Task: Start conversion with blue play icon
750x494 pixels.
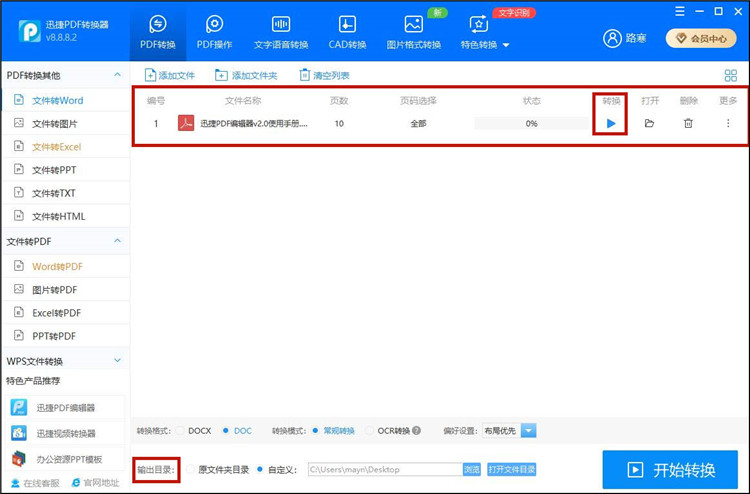Action: (x=611, y=123)
